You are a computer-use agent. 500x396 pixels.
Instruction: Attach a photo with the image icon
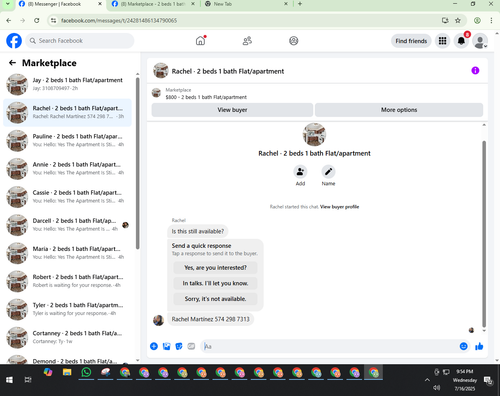[166, 346]
